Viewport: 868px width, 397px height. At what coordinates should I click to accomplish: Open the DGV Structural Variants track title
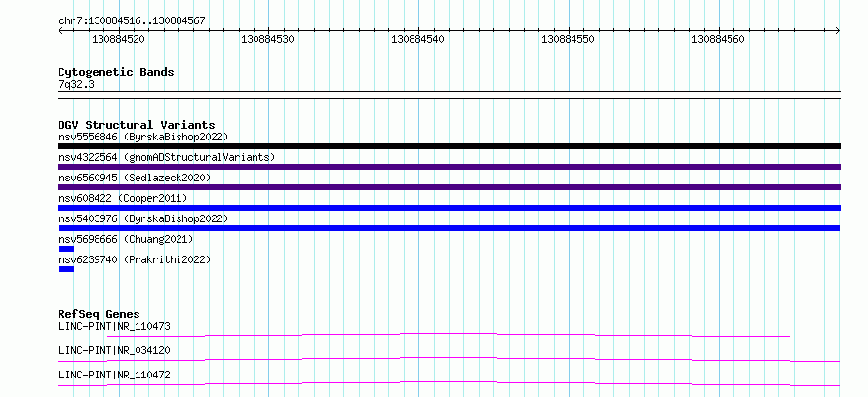(137, 125)
